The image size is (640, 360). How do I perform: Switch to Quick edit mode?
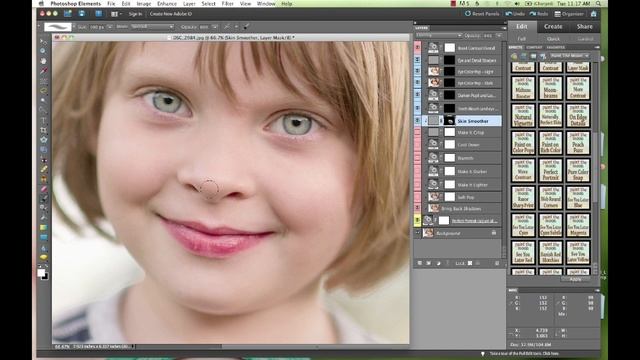tap(553, 39)
